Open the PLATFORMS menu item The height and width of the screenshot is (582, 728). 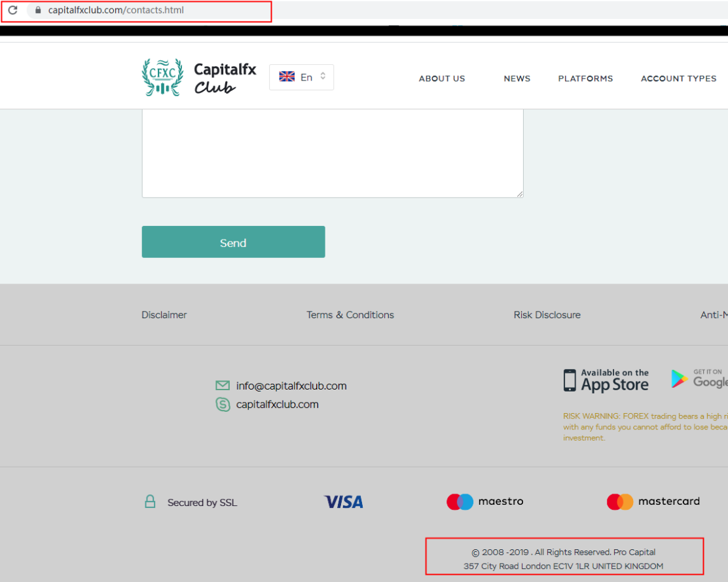(x=585, y=79)
